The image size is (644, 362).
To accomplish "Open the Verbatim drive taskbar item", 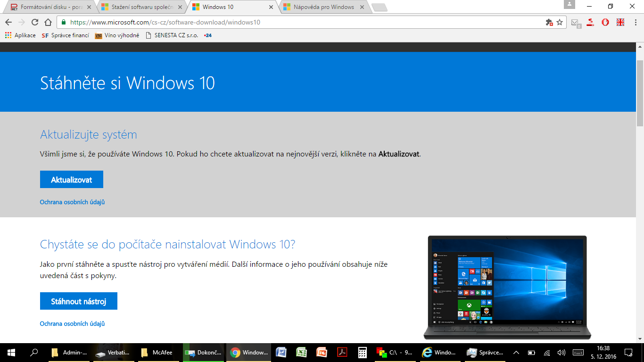I will coord(114,352).
